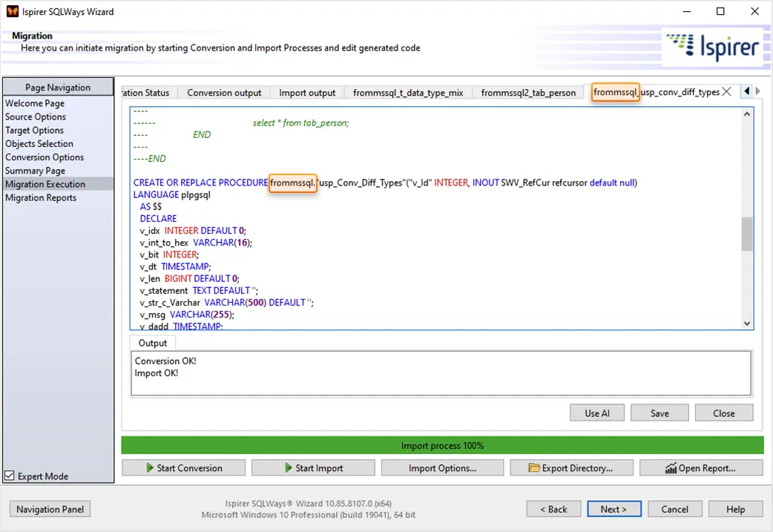Navigate to Objects Selection
The width and height of the screenshot is (773, 532).
39,143
